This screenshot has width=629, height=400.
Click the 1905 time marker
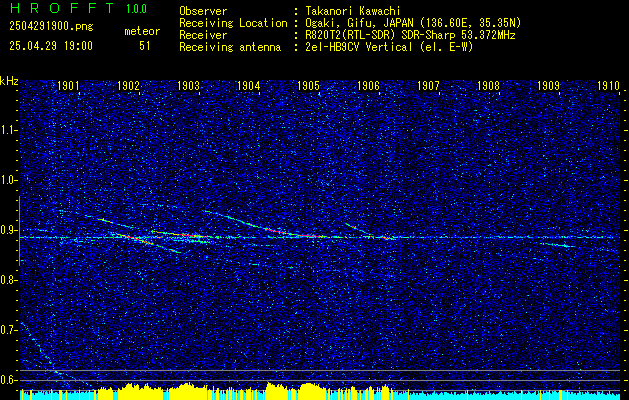click(308, 86)
